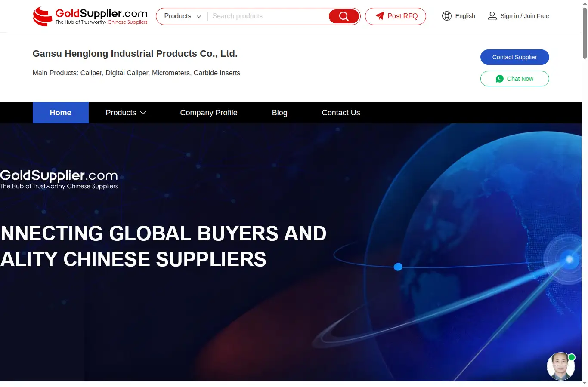Click the blue globe hero banner
Screen dimensions: 588x387
coord(291,252)
